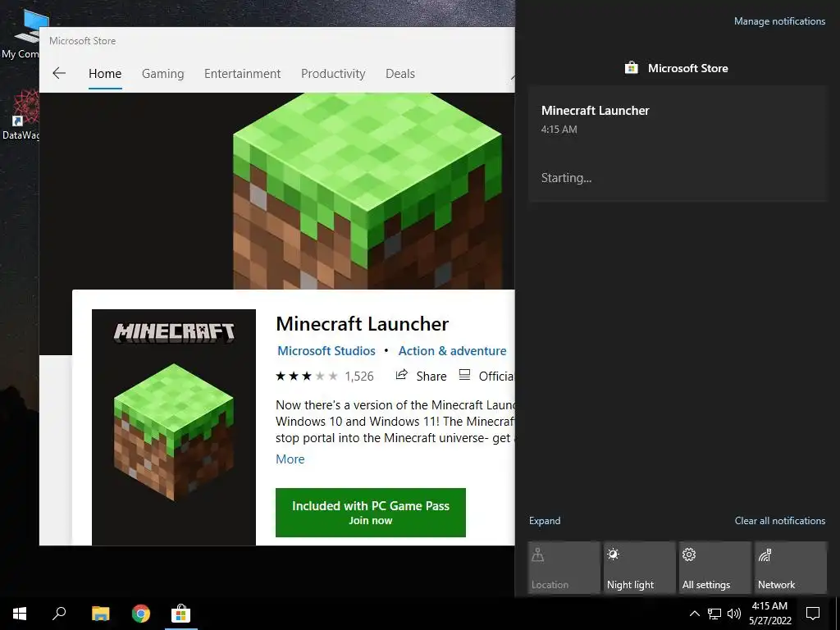Click the Minecraft Launcher title text

[362, 323]
